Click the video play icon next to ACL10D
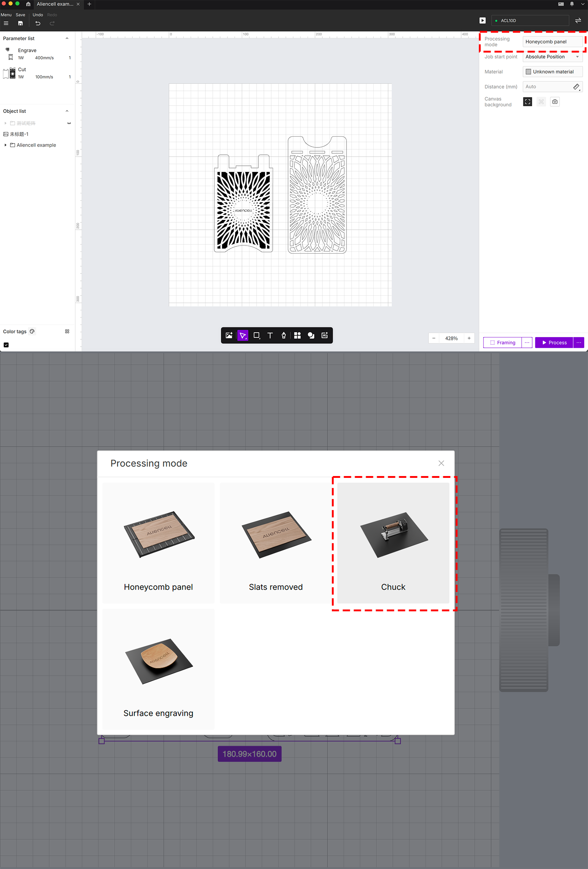Image resolution: width=588 pixels, height=869 pixels. [483, 21]
